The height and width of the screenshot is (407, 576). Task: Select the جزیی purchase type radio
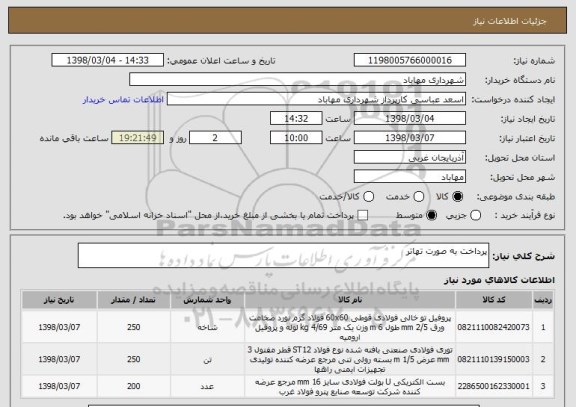(475, 216)
